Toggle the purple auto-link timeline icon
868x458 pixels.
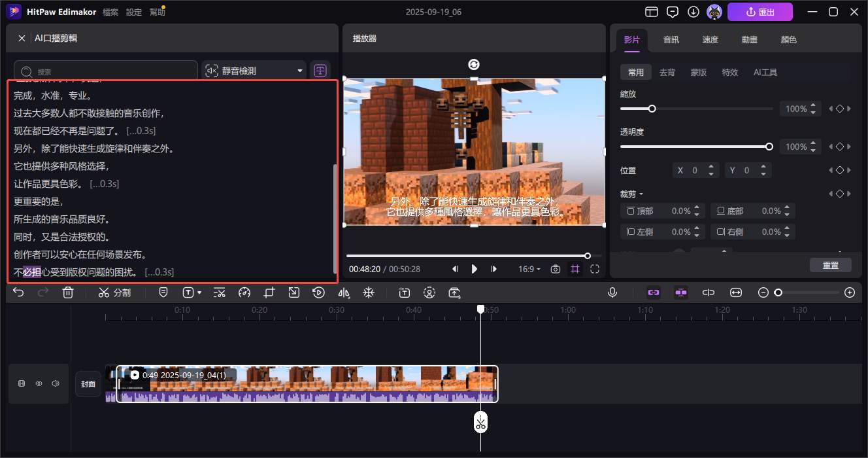point(680,292)
